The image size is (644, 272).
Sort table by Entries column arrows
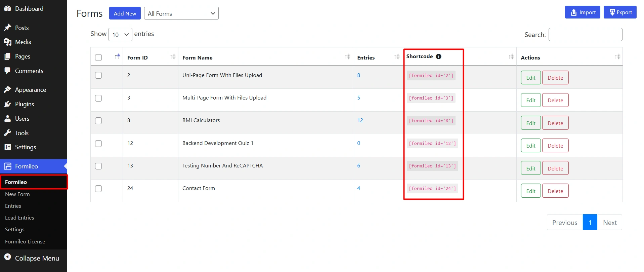[397, 57]
